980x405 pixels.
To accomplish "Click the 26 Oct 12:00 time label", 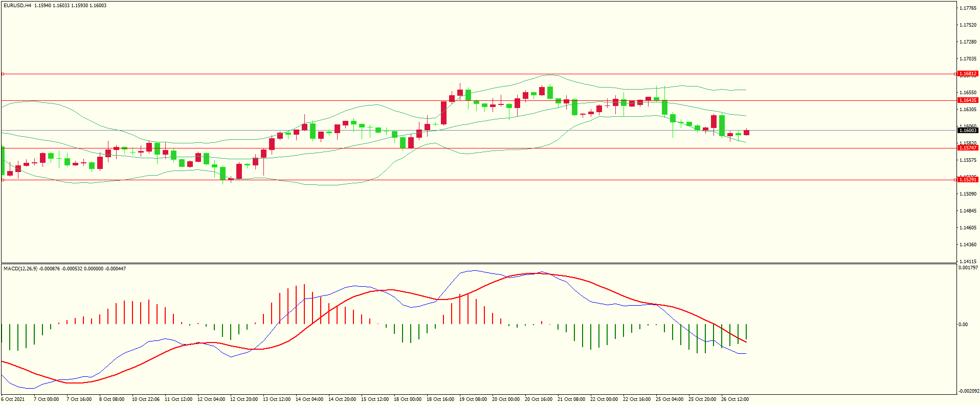I will tap(735, 399).
